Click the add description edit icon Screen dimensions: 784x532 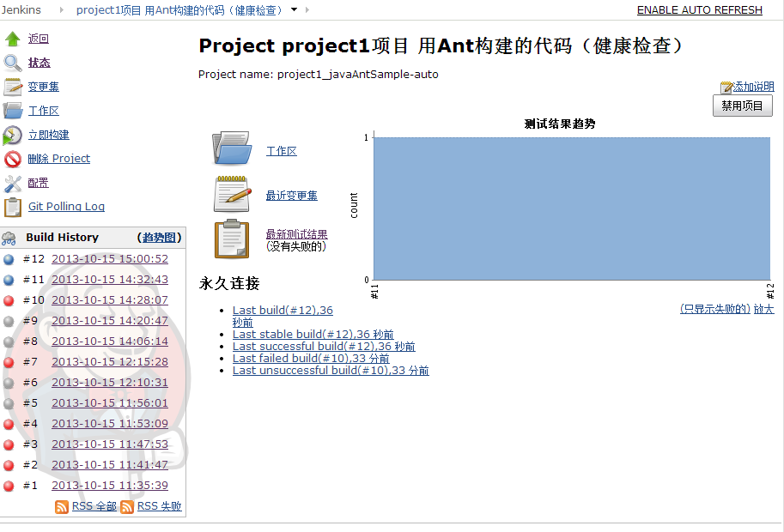(x=726, y=88)
